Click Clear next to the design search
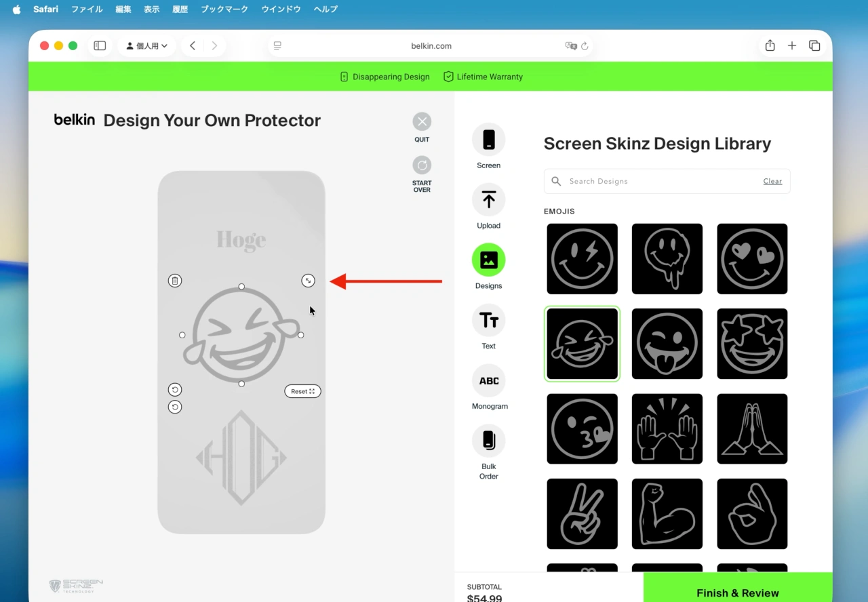Image resolution: width=868 pixels, height=602 pixels. point(772,181)
